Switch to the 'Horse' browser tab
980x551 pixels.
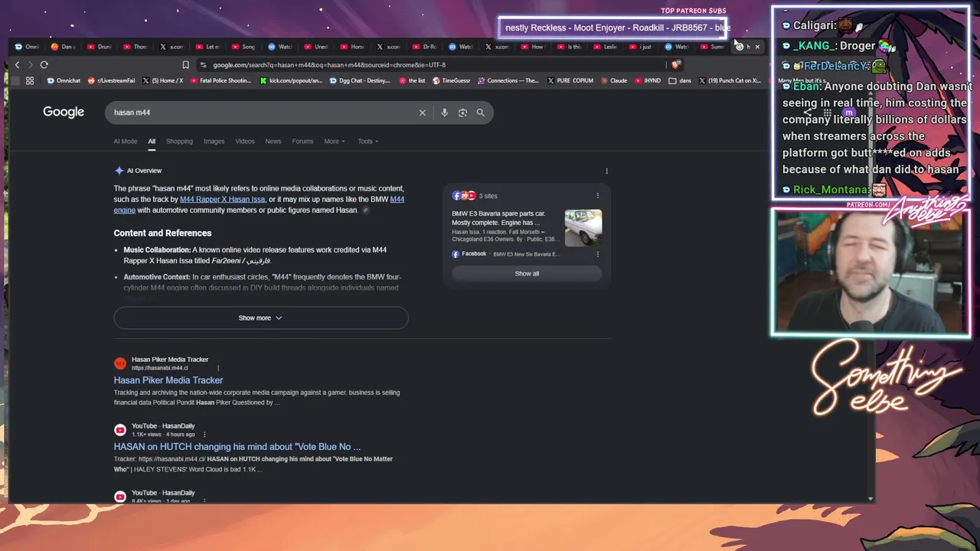[352, 47]
